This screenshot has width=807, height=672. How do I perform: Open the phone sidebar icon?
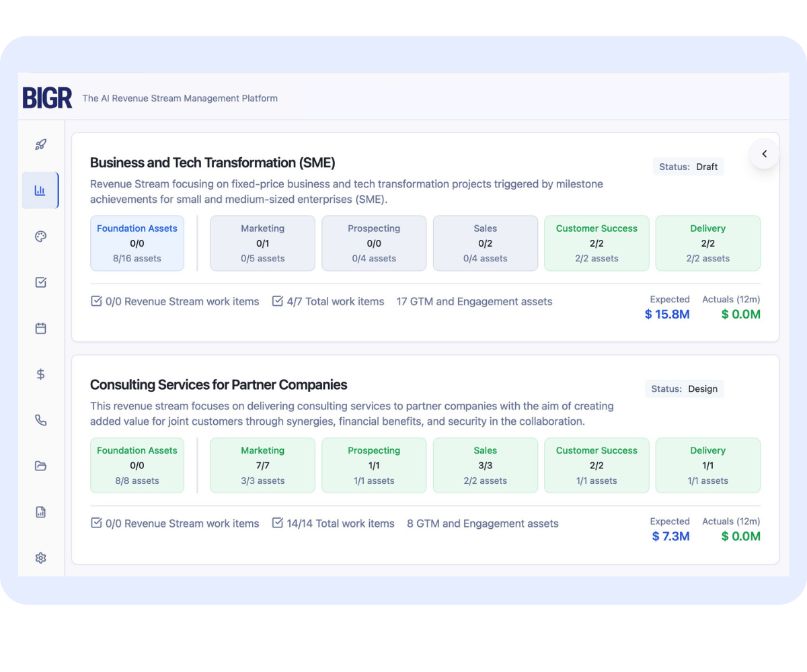click(x=41, y=420)
